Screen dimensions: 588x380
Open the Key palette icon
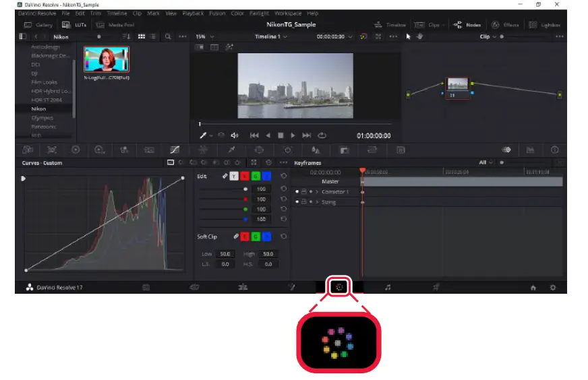click(x=345, y=150)
